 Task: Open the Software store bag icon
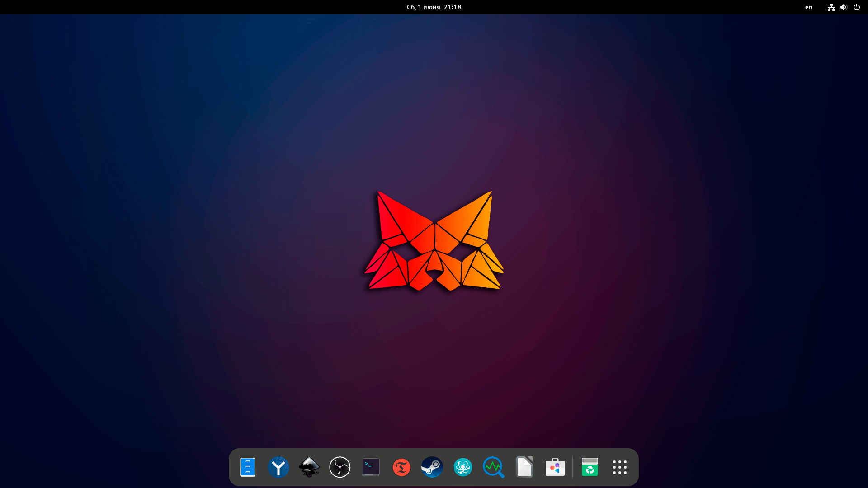pos(555,467)
